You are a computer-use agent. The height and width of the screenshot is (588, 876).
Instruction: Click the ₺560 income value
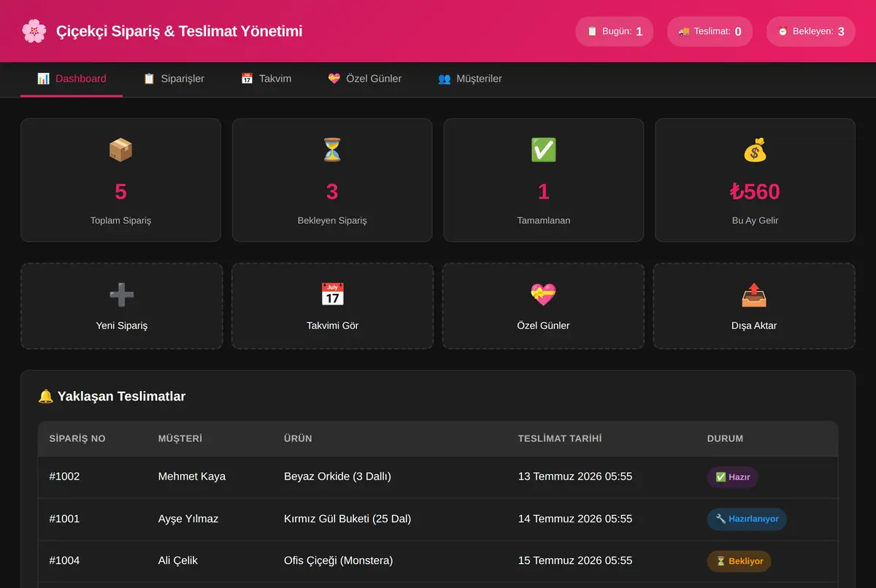[x=755, y=191]
